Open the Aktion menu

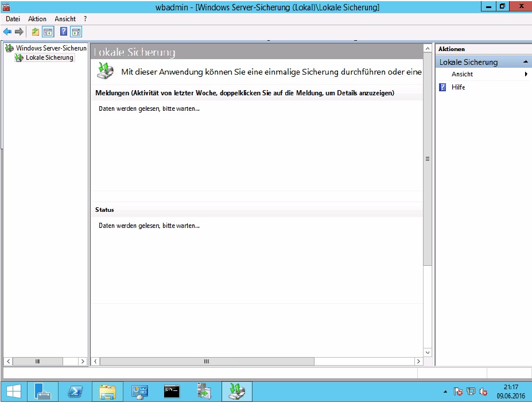tap(37, 19)
